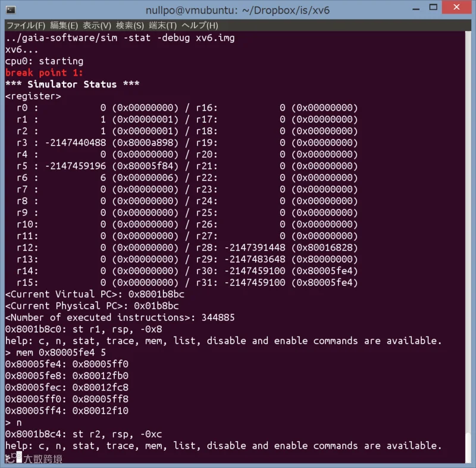Image resolution: width=476 pixels, height=468 pixels.
Task: Click the '<register>' line
Action: 33,96
